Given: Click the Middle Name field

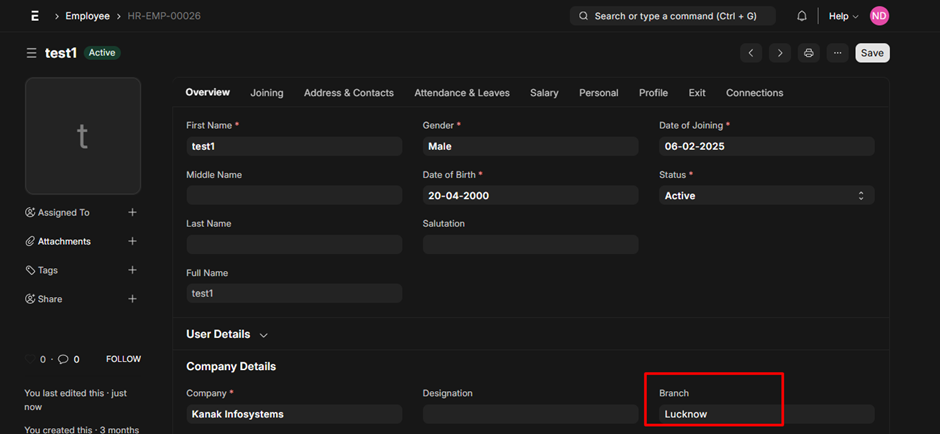Looking at the screenshot, I should pyautogui.click(x=294, y=195).
